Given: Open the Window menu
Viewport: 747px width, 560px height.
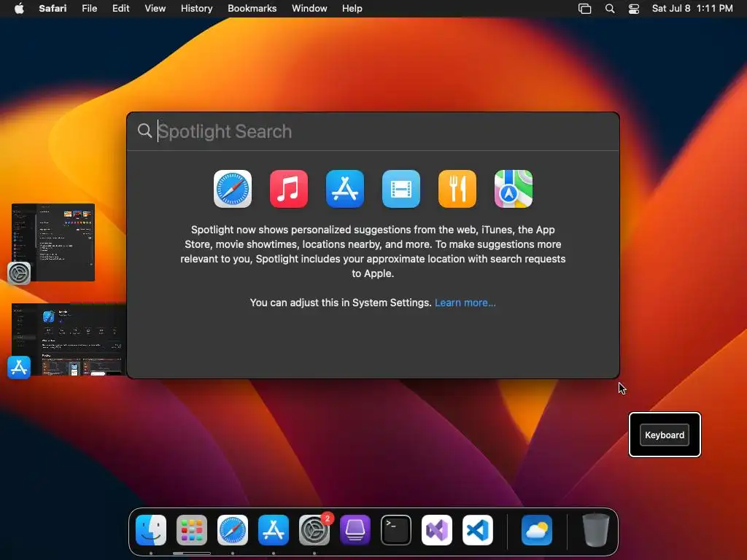Looking at the screenshot, I should pos(309,9).
